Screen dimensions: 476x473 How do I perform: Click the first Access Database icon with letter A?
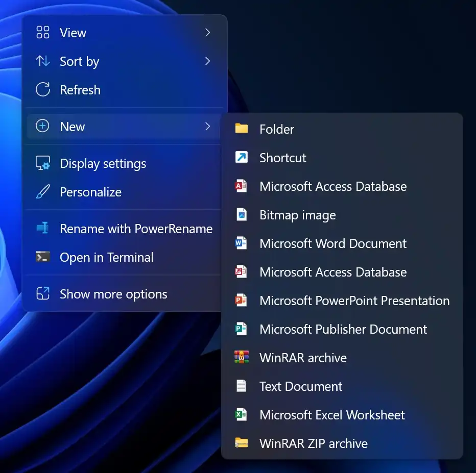(241, 186)
